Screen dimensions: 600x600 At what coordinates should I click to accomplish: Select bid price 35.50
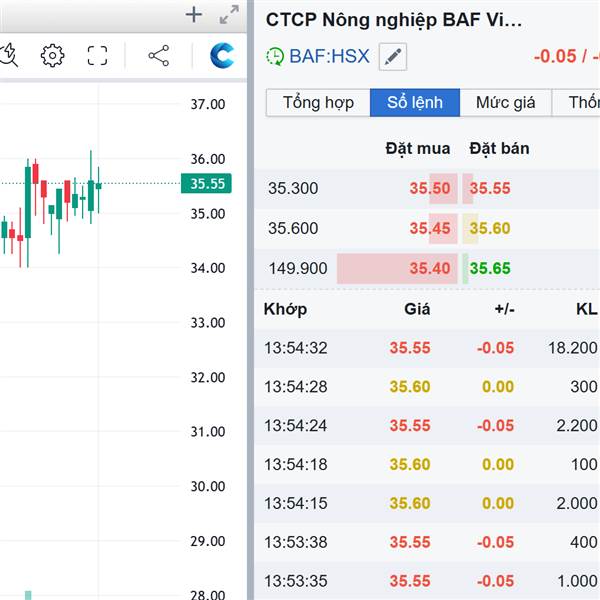click(430, 188)
